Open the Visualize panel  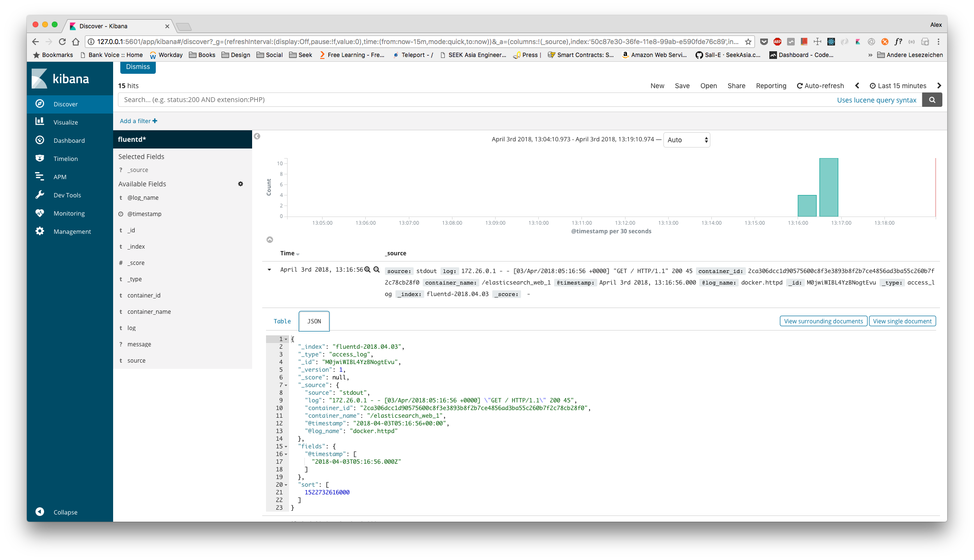coord(66,122)
